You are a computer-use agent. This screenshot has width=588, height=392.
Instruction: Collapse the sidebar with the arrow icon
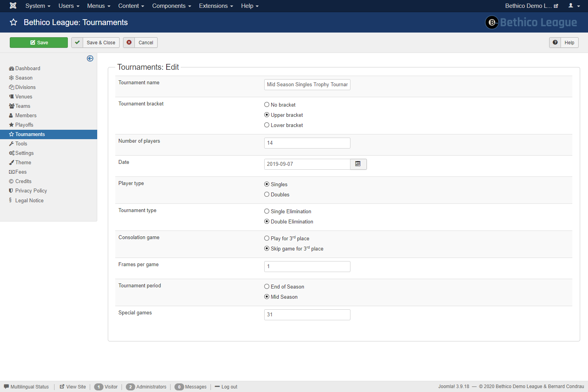pyautogui.click(x=90, y=58)
